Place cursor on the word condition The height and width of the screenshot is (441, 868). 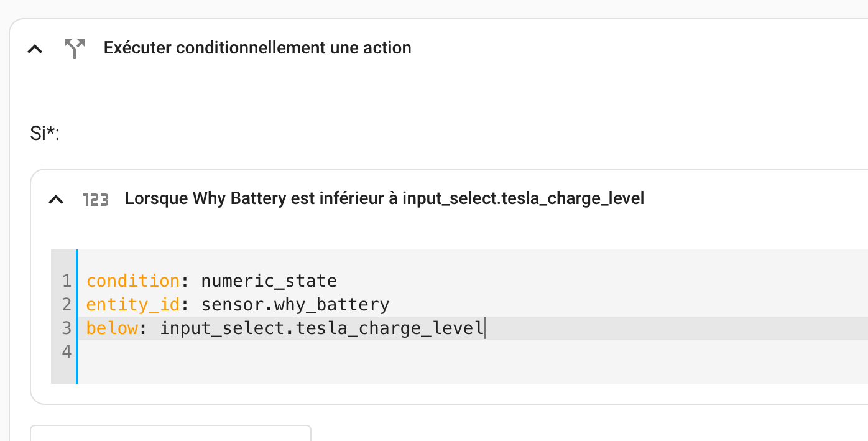click(133, 281)
